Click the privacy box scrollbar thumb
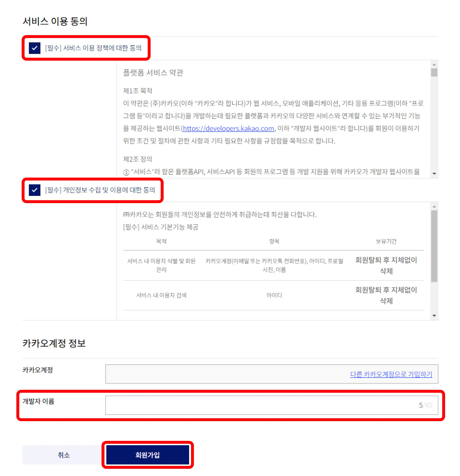This screenshot has width=460, height=476. coord(434,246)
